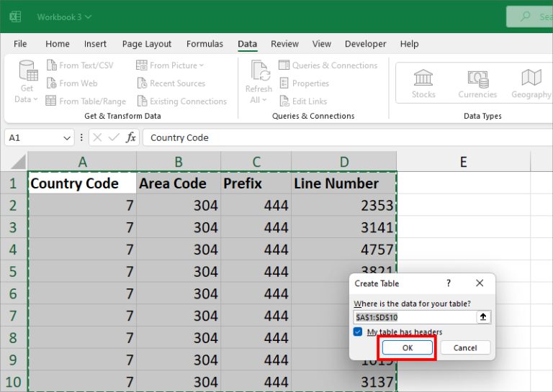Click the Create Table help question mark
553x392 pixels.
[x=449, y=283]
